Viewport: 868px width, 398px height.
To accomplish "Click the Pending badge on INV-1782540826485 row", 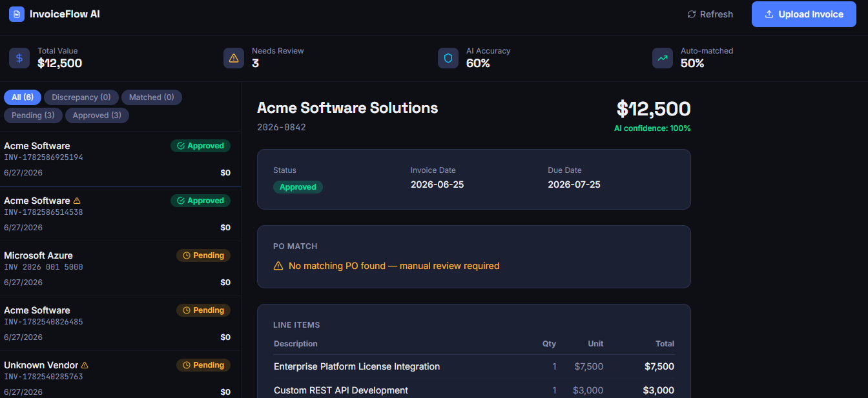I will [x=203, y=310].
